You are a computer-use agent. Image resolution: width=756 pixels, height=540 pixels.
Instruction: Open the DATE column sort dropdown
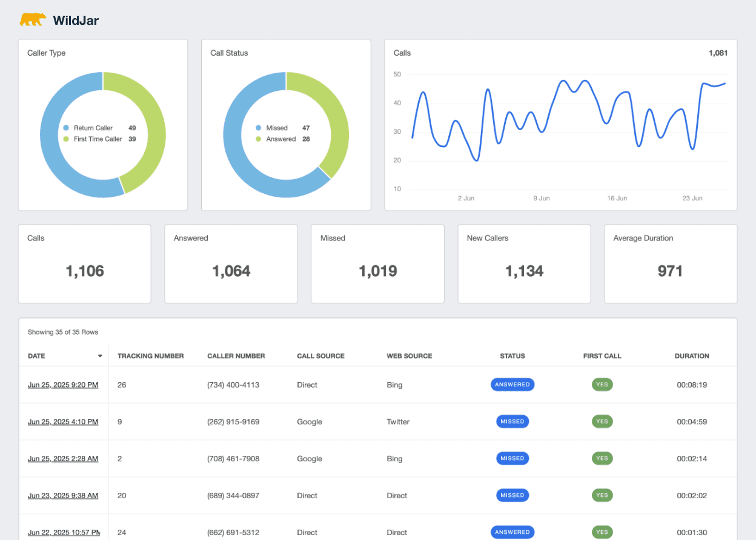click(x=99, y=356)
